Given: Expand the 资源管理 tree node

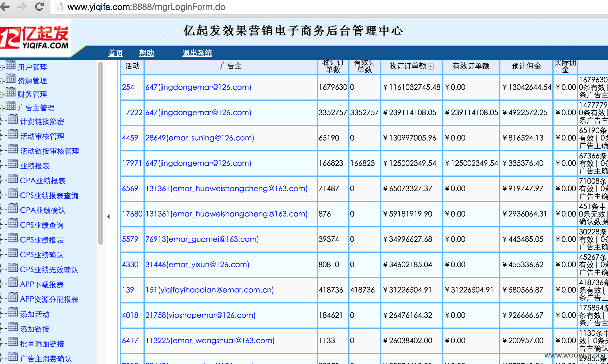Looking at the screenshot, I should click(x=1, y=81).
